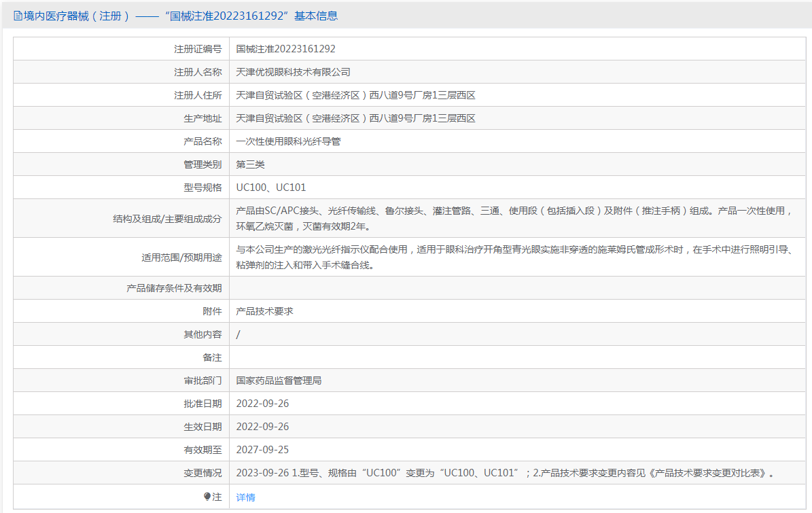Click the 产品名称 label

click(202, 141)
